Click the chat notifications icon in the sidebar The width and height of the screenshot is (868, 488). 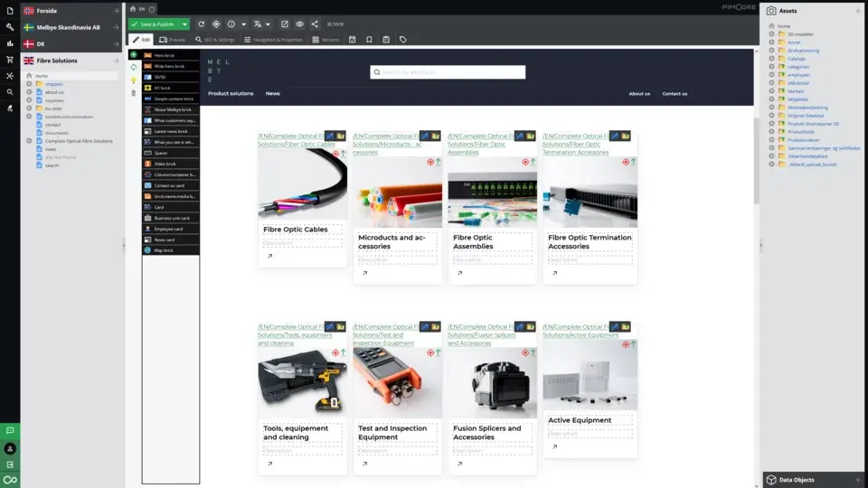[10, 430]
